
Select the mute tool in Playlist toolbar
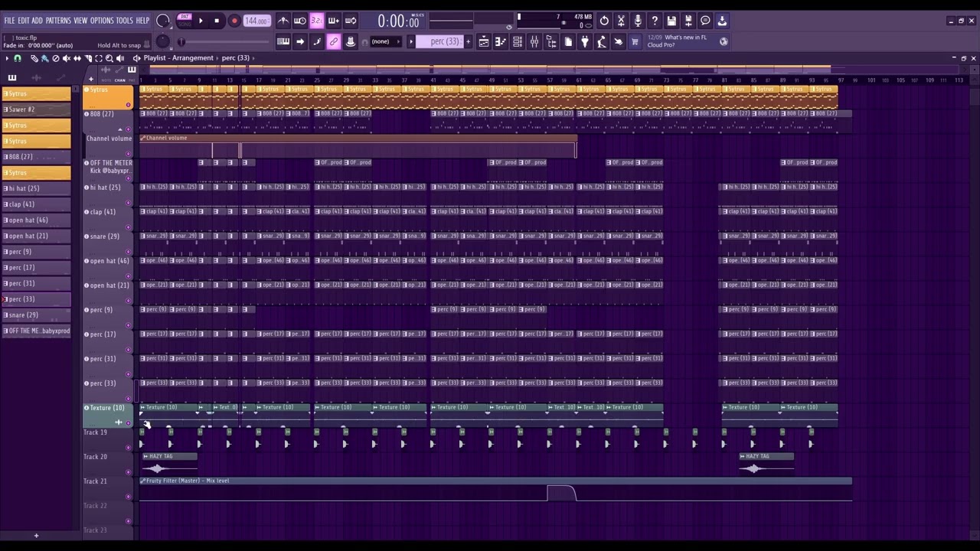pos(66,58)
